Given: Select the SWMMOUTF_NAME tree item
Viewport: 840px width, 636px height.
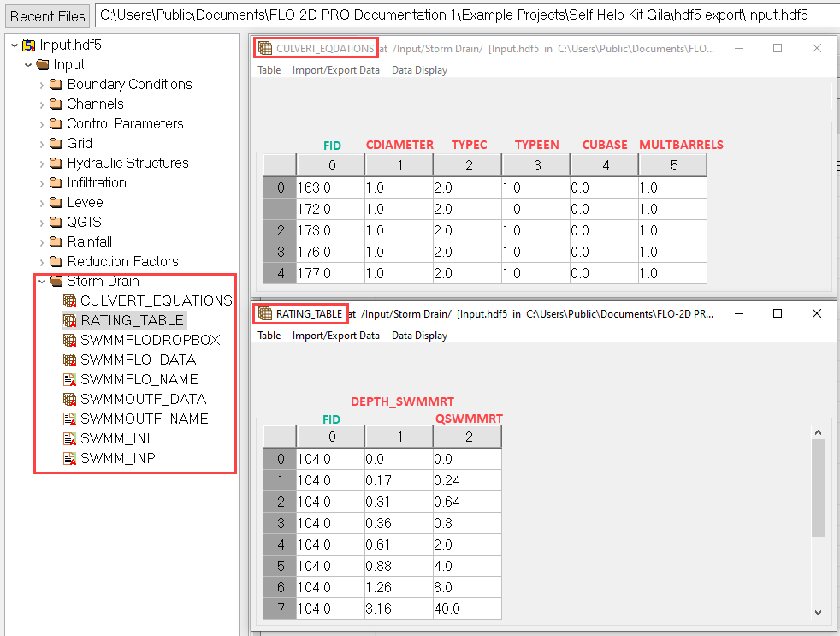Looking at the screenshot, I should [x=144, y=419].
